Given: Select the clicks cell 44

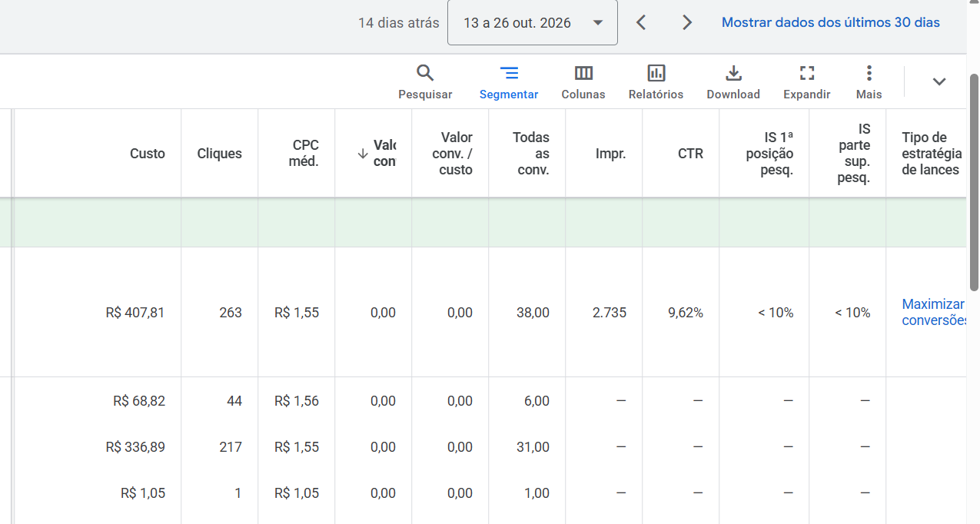Looking at the screenshot, I should click(x=234, y=401).
